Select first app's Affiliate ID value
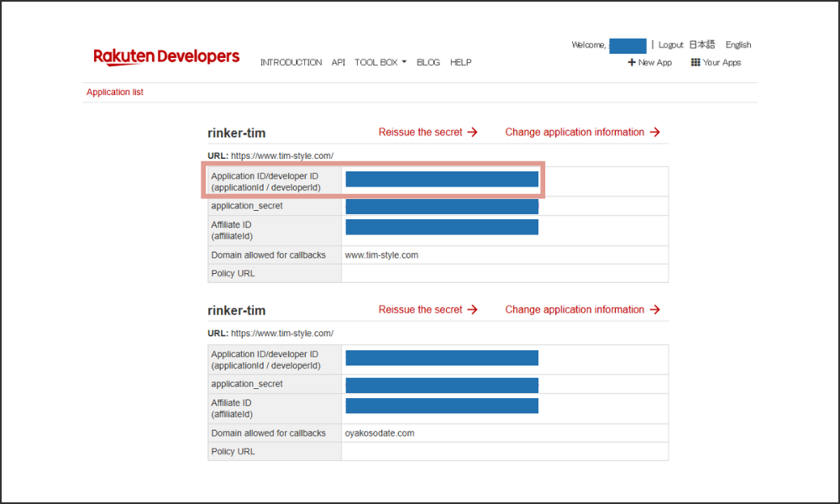 [x=442, y=227]
